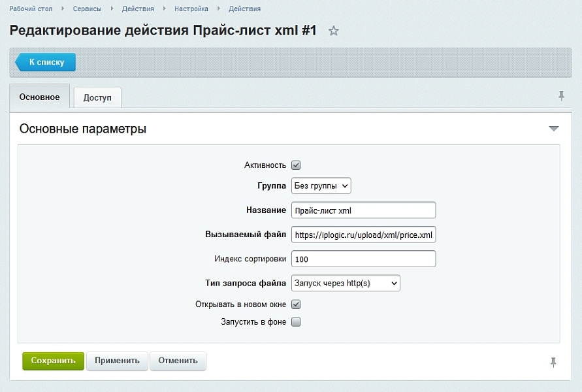Viewport: 582px width, 392px height.
Task: Select the Основное tab
Action: tap(39, 97)
